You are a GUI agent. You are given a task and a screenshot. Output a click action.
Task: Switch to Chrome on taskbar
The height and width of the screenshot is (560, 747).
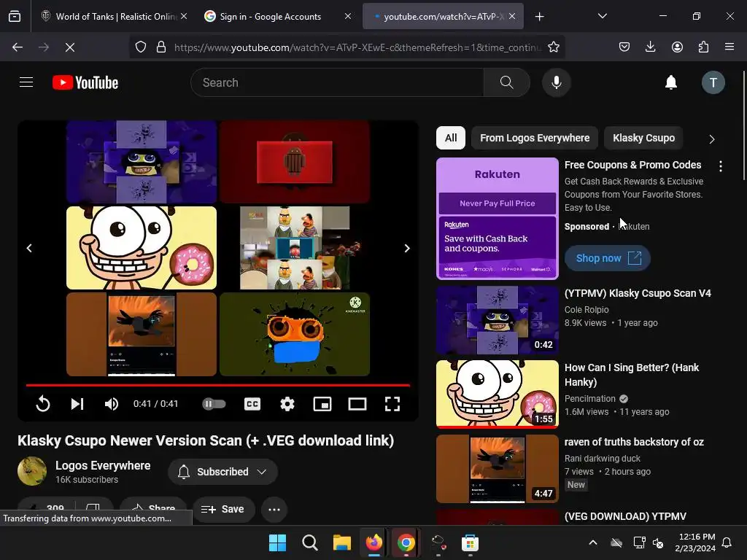pyautogui.click(x=406, y=542)
